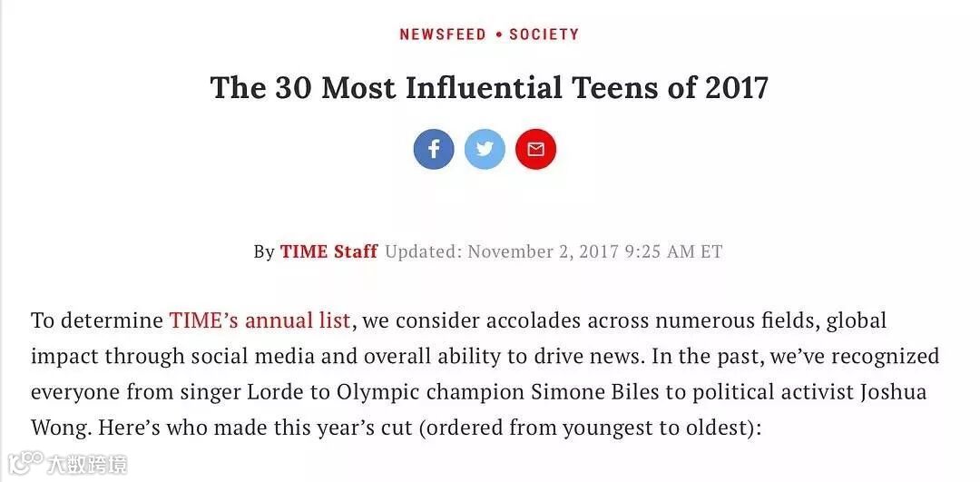Click the article headline about Influential Teens
980x482 pixels.
pos(489,88)
